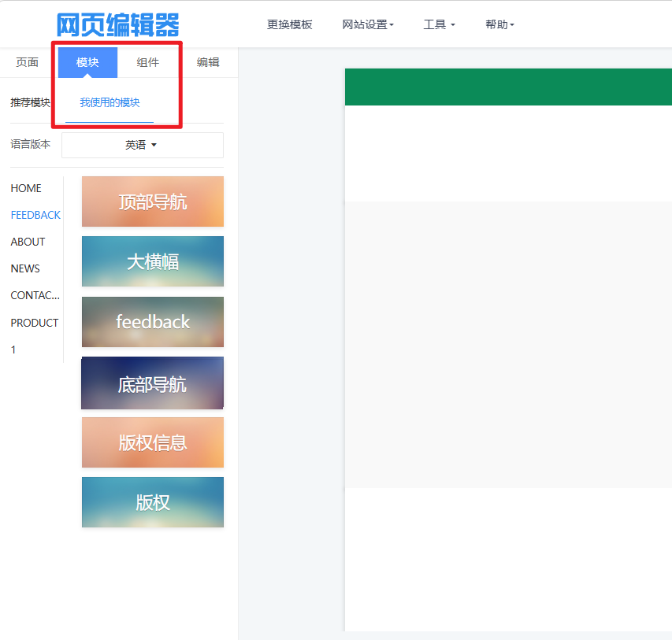Pick the 大横幅 module thumbnail
The image size is (672, 640).
(153, 261)
